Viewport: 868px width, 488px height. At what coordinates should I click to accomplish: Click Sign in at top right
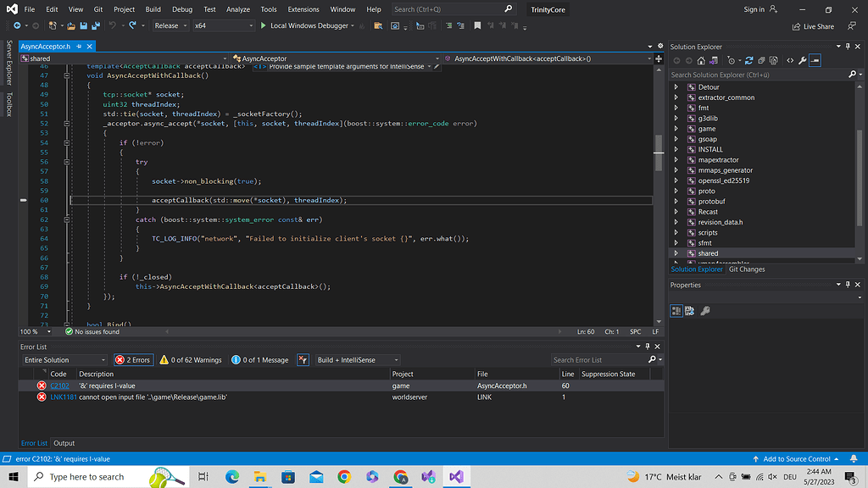point(760,9)
